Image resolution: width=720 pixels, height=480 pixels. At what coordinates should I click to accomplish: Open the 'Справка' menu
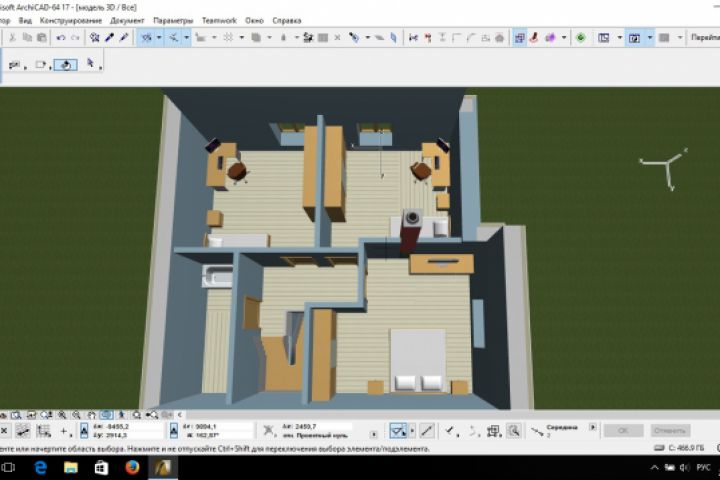[287, 21]
